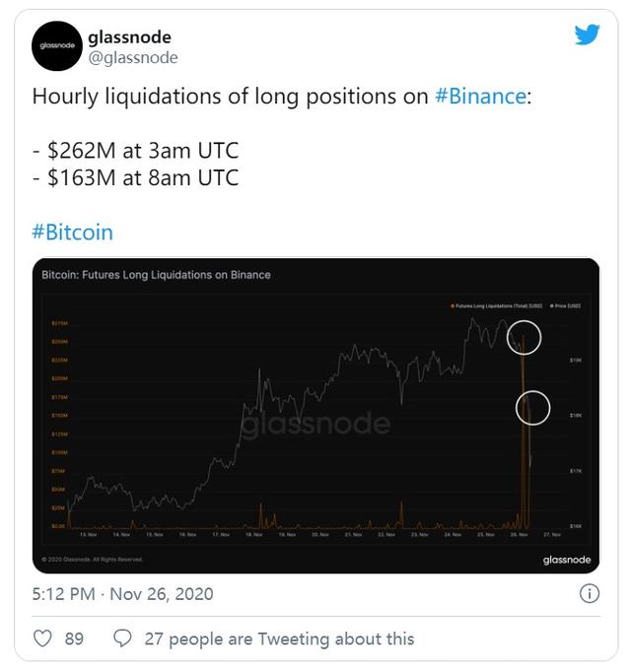
Task: Click '27 people are Tweeting about this'
Action: coord(279,639)
